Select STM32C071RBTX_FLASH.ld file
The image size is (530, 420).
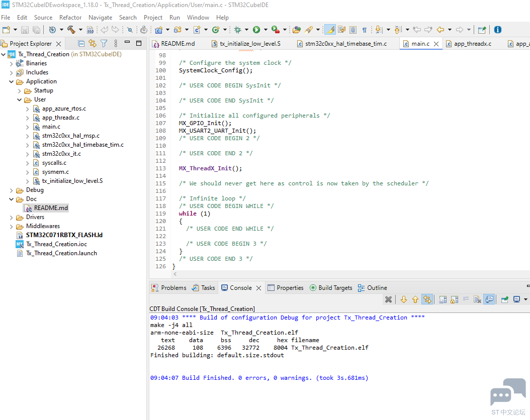click(x=64, y=235)
